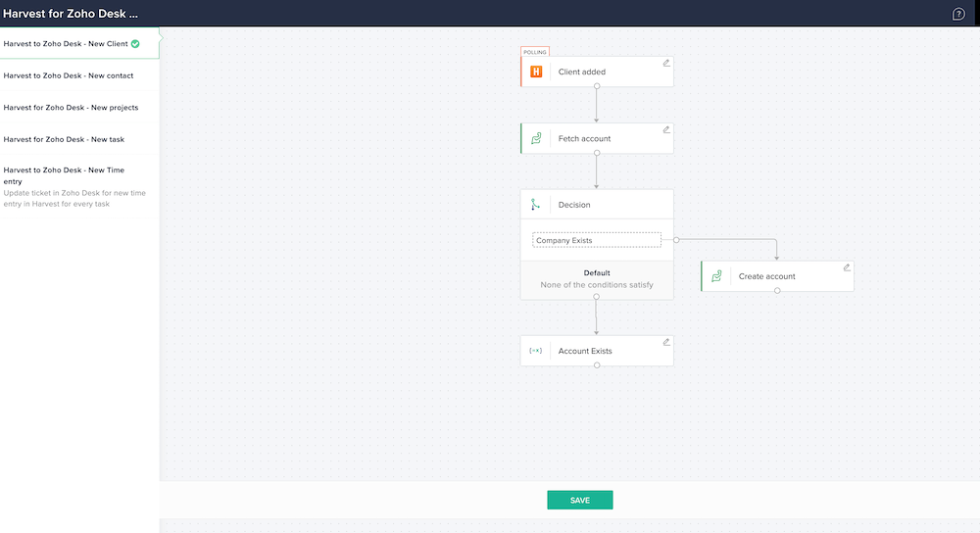Open Harvest to Zoho Desk - New Time entry flow
Viewport: 980px width, 533px height.
point(79,186)
